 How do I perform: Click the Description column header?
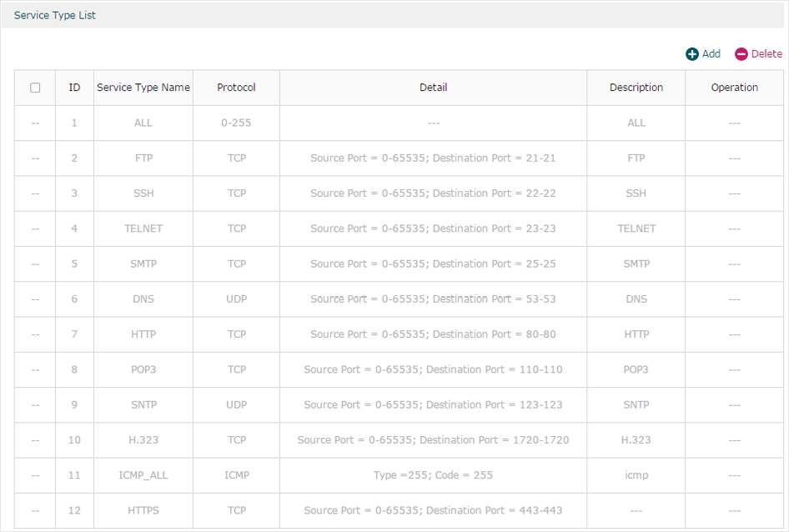point(636,88)
